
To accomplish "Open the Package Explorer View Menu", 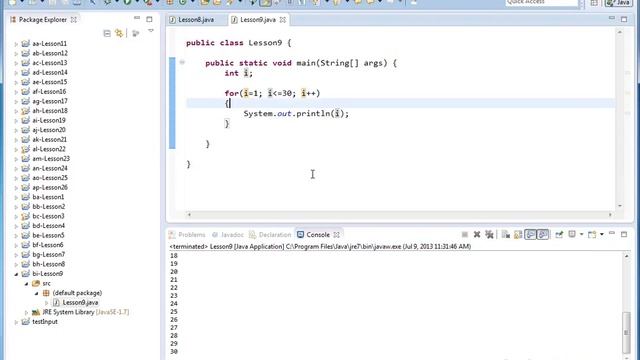I will (151, 31).
